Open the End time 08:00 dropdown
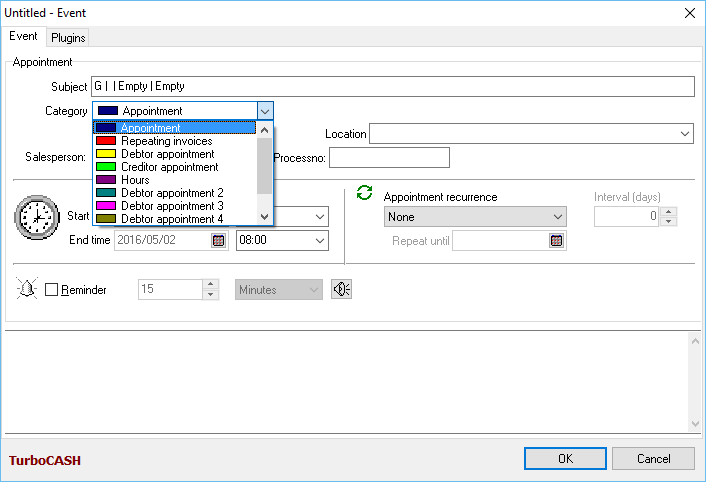The width and height of the screenshot is (706, 482). click(x=319, y=240)
